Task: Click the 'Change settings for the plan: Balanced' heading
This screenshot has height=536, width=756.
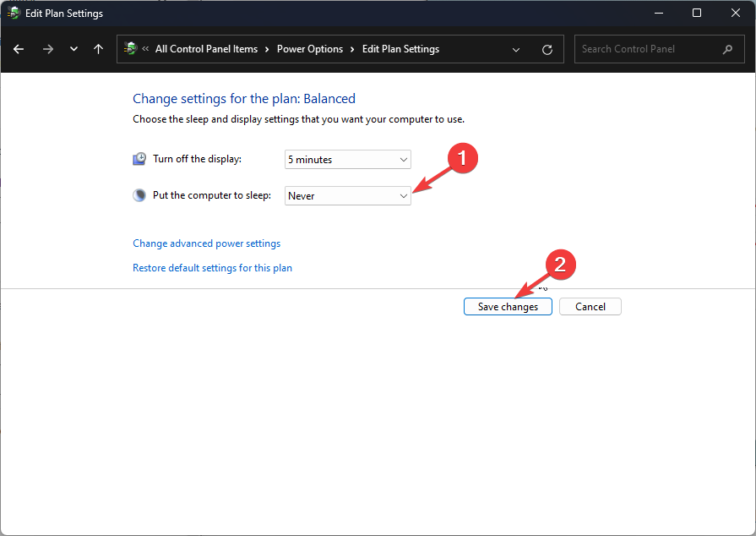Action: coord(244,99)
